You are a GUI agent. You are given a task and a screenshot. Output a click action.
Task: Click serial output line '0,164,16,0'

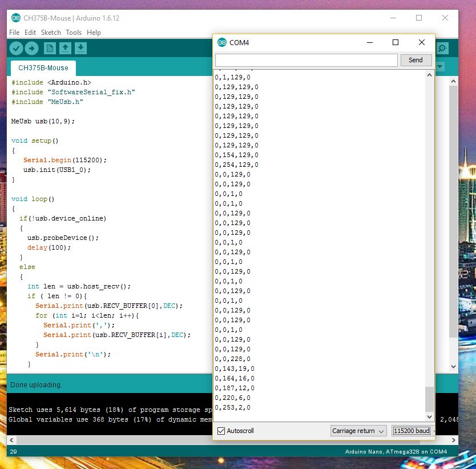[x=235, y=379]
